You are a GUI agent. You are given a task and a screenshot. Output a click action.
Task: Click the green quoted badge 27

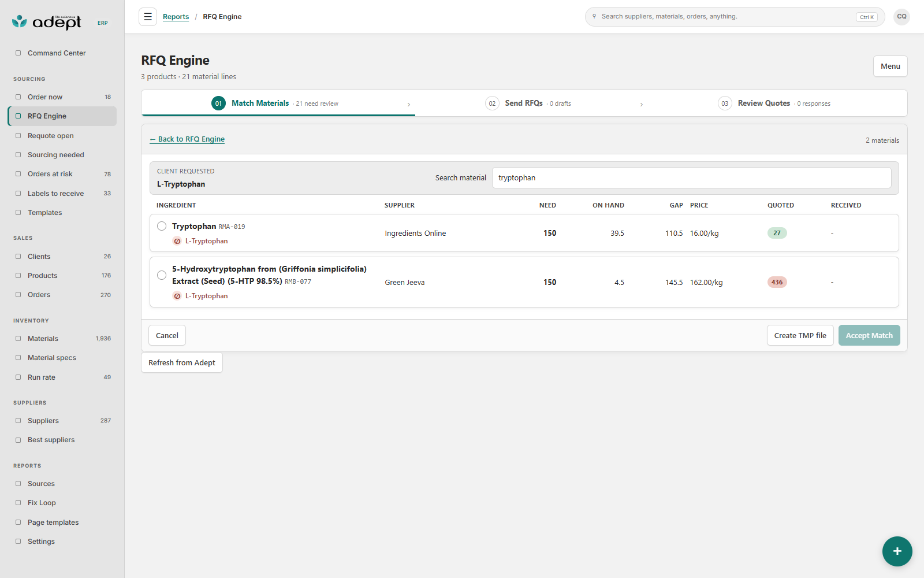777,233
